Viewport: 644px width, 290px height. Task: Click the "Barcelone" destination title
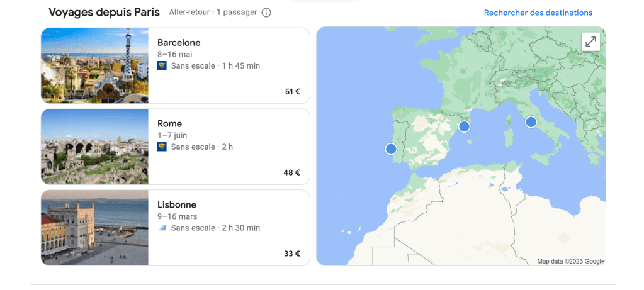[179, 43]
